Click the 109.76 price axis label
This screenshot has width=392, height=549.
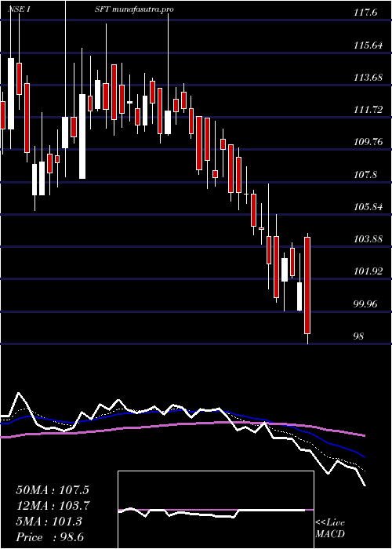(368, 142)
